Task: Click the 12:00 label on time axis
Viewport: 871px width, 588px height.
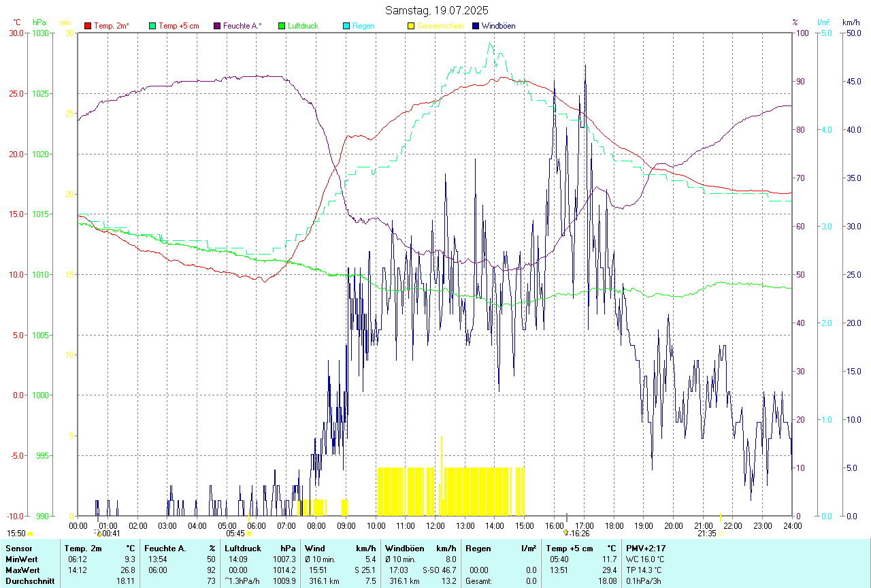Action: pos(435,525)
